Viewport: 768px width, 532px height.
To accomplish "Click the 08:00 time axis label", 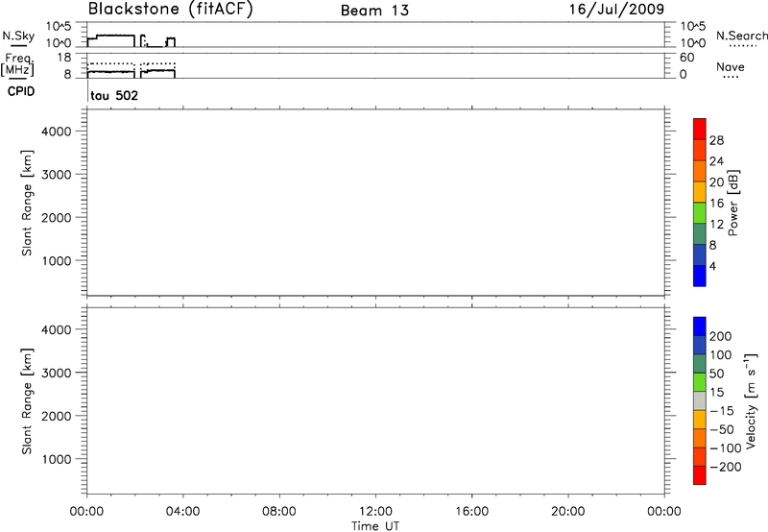I will [x=279, y=512].
